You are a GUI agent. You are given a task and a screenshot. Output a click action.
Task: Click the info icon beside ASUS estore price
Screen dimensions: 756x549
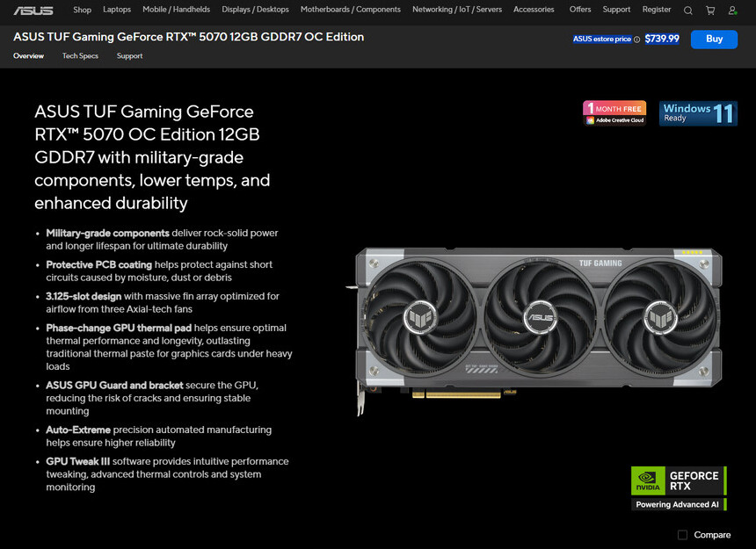pos(637,40)
